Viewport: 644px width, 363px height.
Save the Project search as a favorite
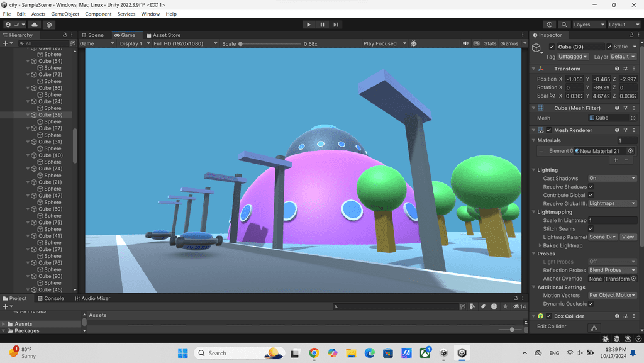click(505, 306)
